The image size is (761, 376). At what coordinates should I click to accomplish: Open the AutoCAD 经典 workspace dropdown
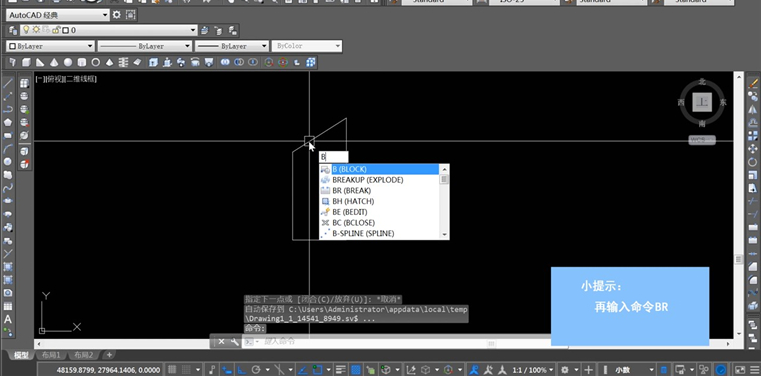point(58,15)
